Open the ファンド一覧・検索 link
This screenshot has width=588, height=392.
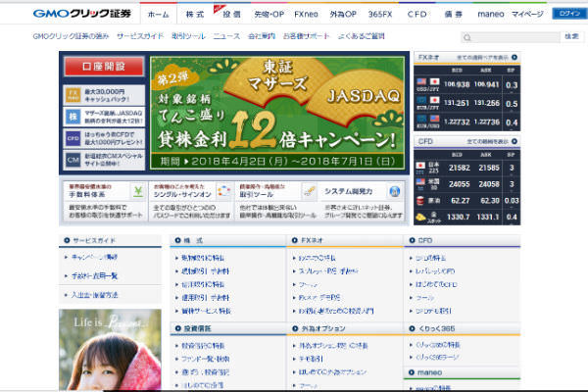tap(205, 359)
